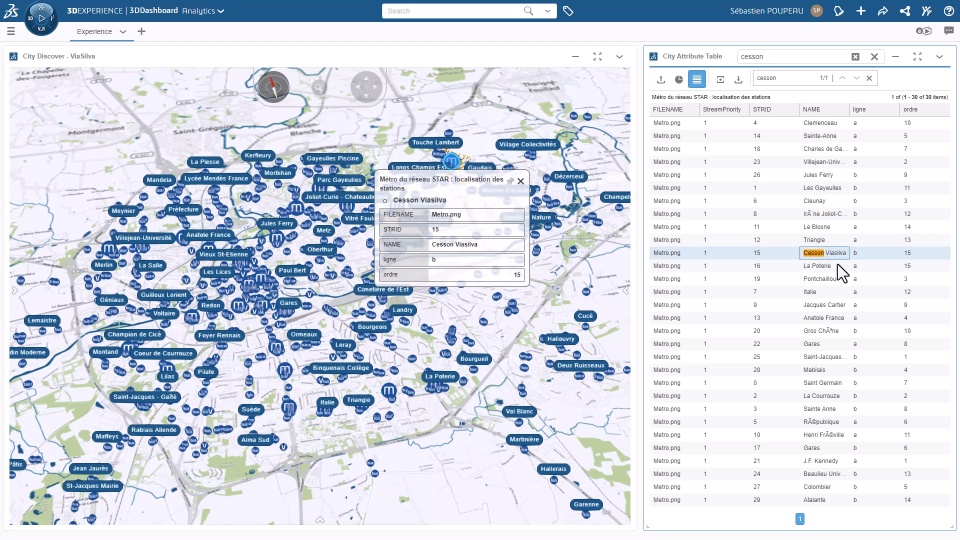The width and height of the screenshot is (960, 540).
Task: Open the tag search icon
Action: [x=568, y=11]
